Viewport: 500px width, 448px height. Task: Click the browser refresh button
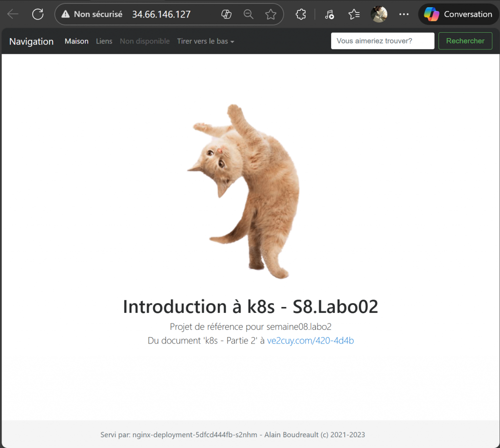[x=38, y=14]
